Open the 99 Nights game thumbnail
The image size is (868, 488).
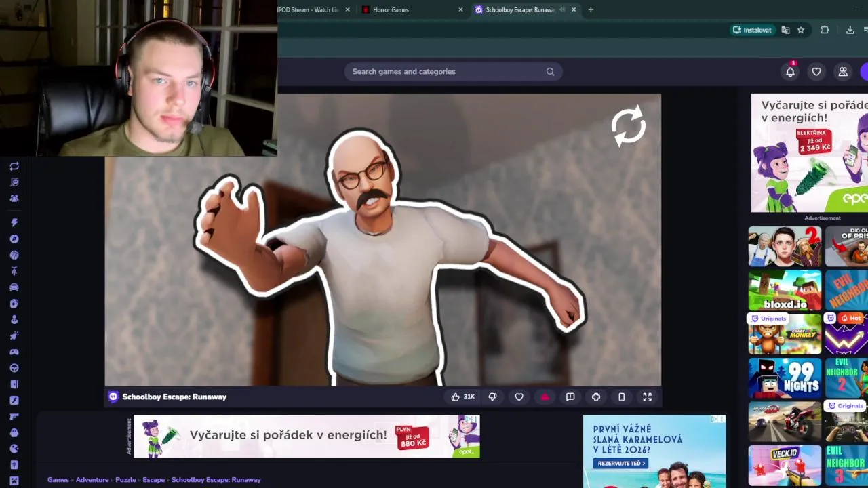785,378
